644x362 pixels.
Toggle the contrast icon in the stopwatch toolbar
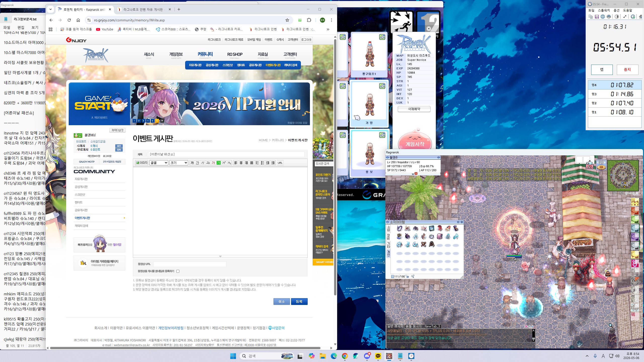pos(617,17)
